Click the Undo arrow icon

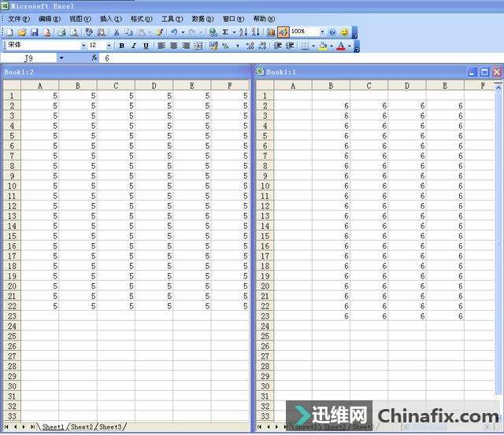pos(174,32)
